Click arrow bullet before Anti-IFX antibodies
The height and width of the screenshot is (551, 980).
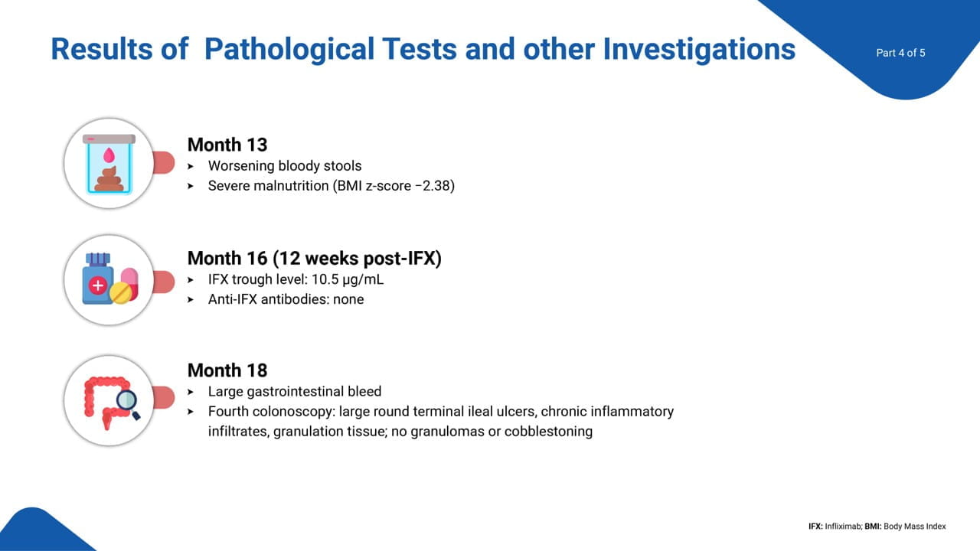191,300
